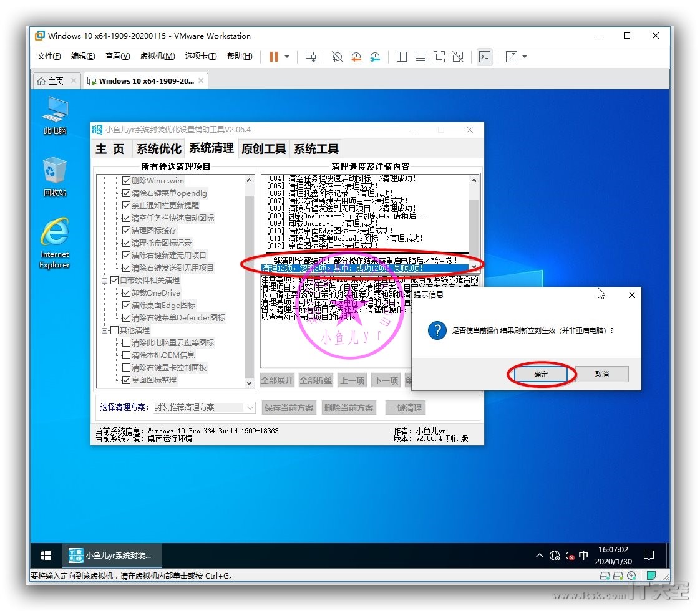The image size is (700, 611).
Task: Click the take snapshot toolbar icon
Action: 337,57
